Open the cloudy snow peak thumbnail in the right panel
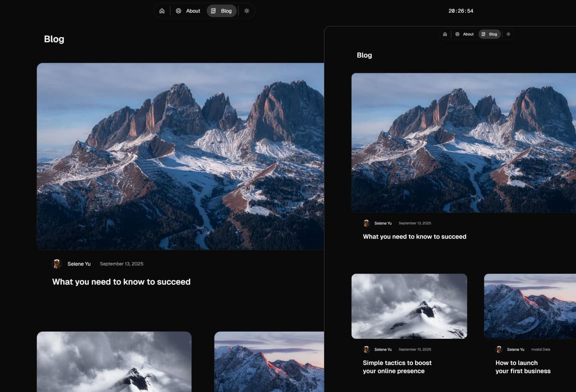This screenshot has height=392, width=576. coord(409,306)
